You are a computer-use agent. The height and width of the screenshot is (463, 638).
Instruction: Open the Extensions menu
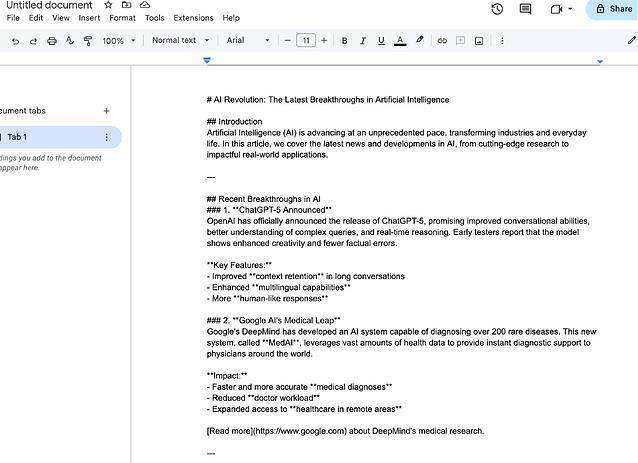[193, 18]
